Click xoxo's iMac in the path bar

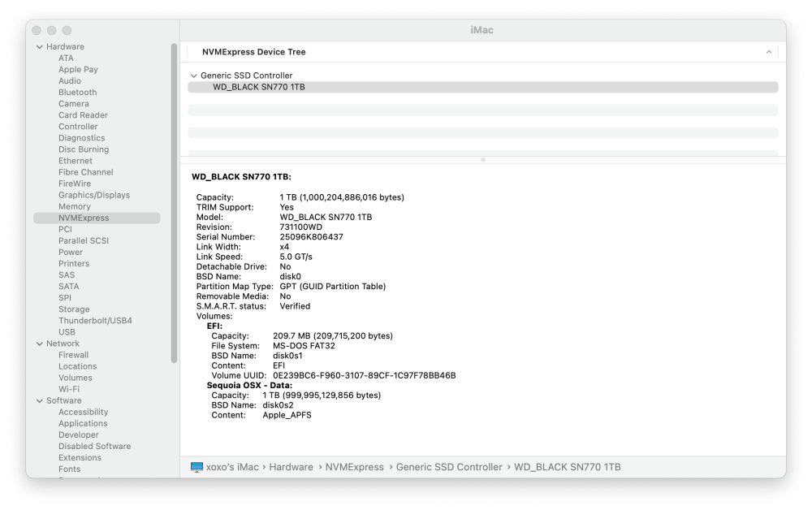(x=232, y=467)
